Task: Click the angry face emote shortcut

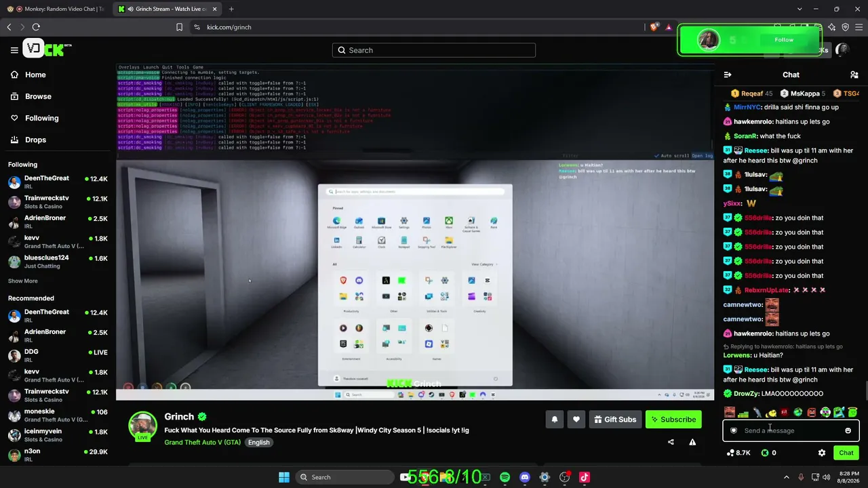Action: (x=812, y=412)
